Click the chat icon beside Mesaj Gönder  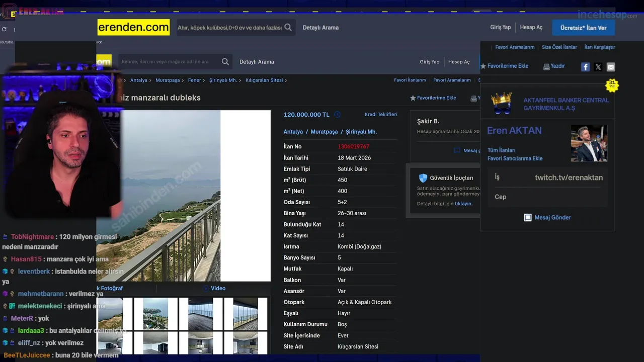coord(528,218)
